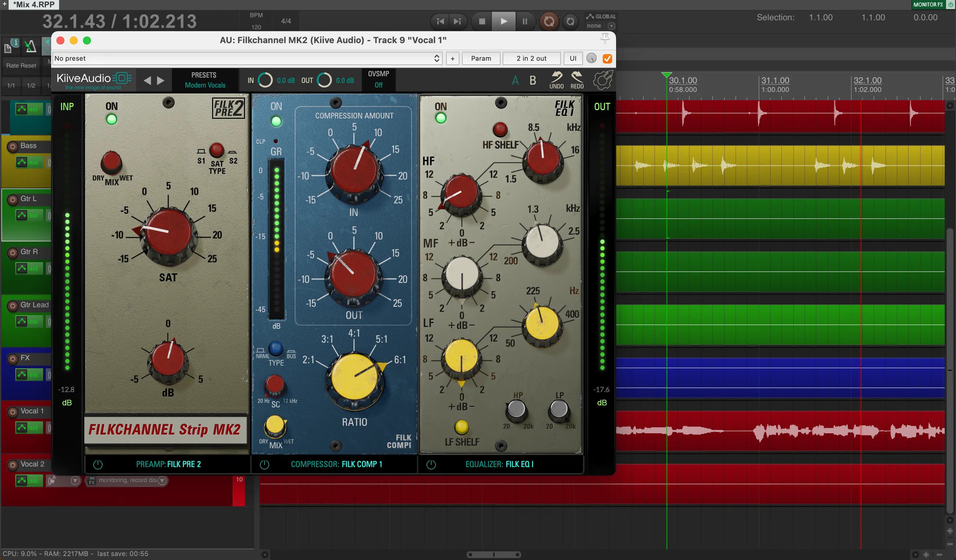This screenshot has height=560, width=956.
Task: Click the metronome icon
Action: (30, 47)
